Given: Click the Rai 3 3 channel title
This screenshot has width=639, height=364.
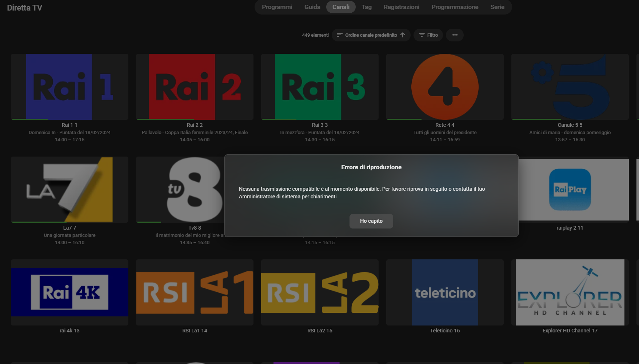Looking at the screenshot, I should (x=320, y=125).
